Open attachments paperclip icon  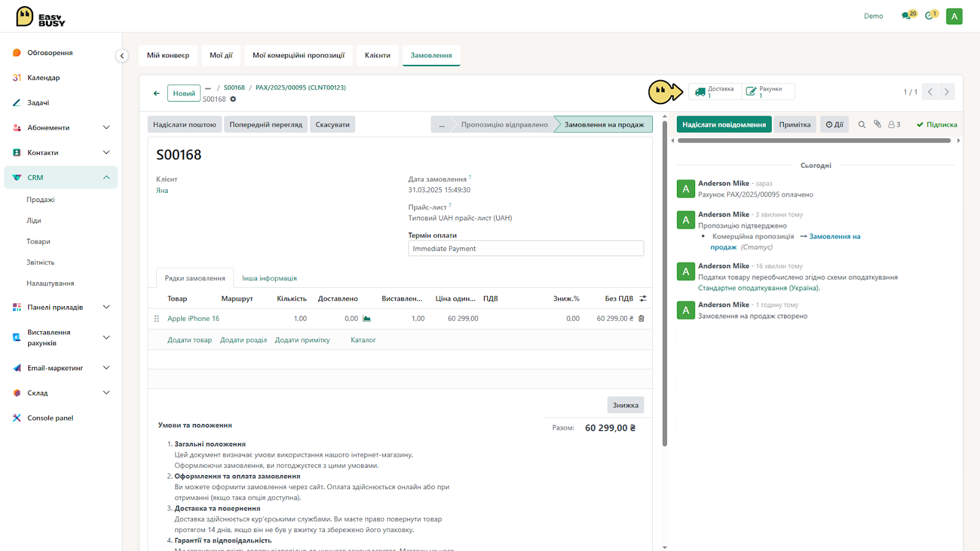pyautogui.click(x=877, y=124)
